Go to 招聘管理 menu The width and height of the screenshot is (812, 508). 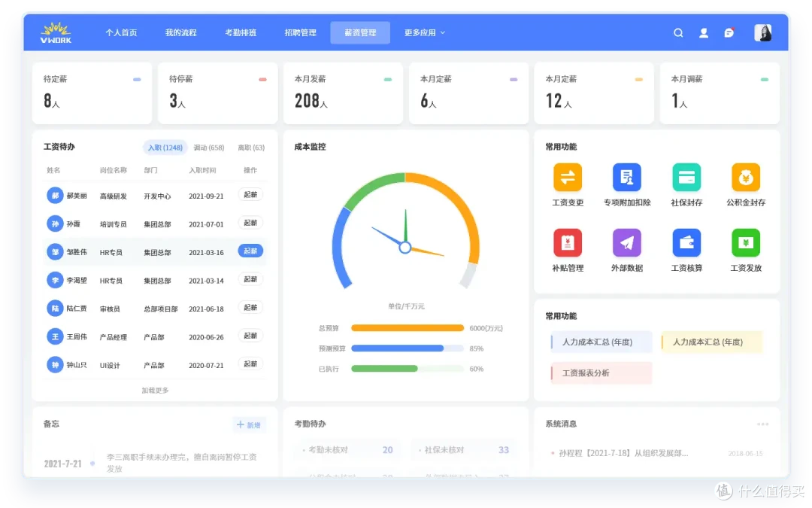tap(300, 32)
